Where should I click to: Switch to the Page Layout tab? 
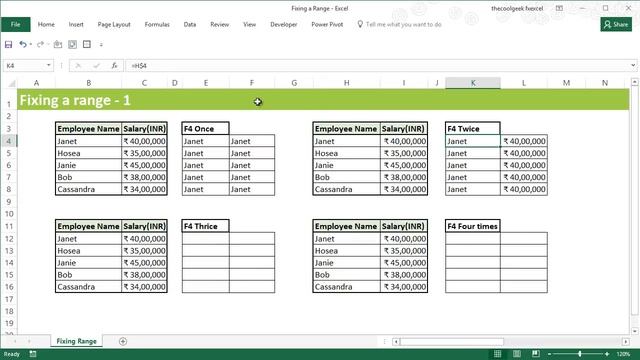[114, 24]
